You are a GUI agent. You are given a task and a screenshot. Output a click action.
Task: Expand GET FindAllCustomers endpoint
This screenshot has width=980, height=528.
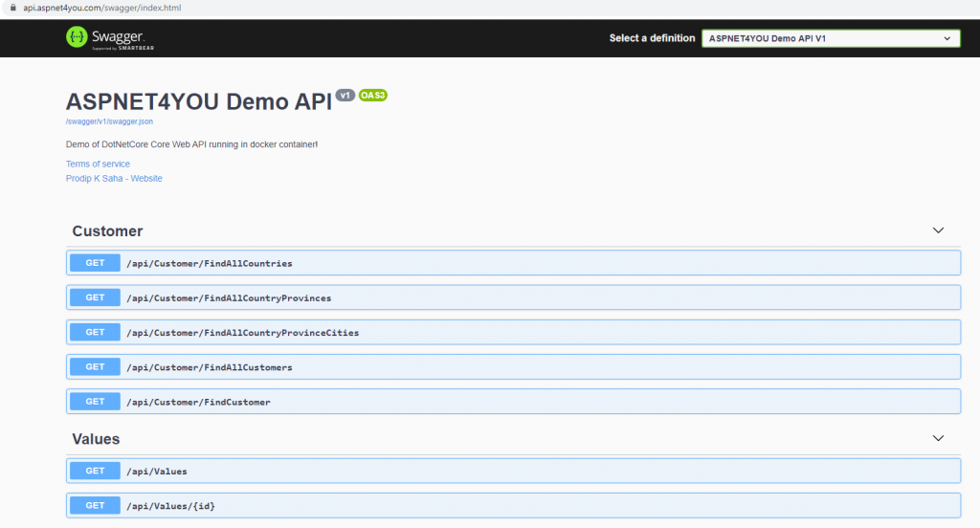[x=513, y=366]
